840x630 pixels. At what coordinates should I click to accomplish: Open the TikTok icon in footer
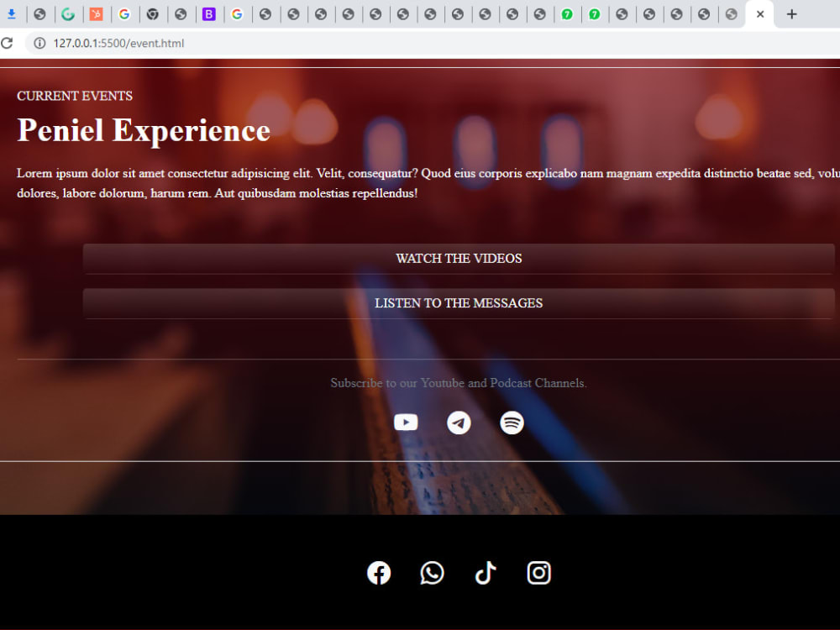[x=486, y=573]
